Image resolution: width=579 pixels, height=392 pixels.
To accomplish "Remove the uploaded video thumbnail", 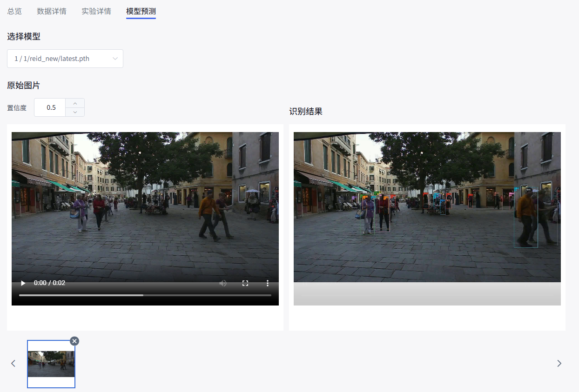I will [74, 341].
